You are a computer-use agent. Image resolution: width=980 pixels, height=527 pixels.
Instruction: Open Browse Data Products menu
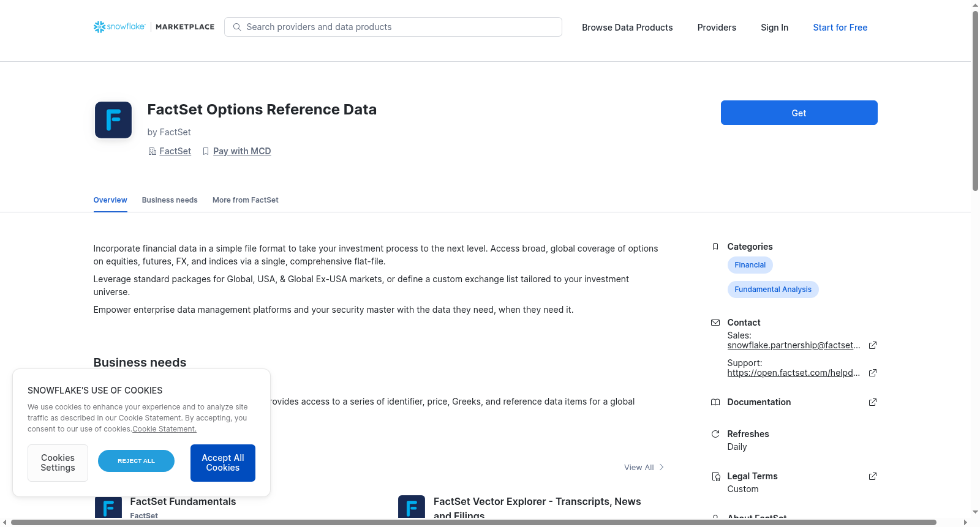tap(627, 28)
